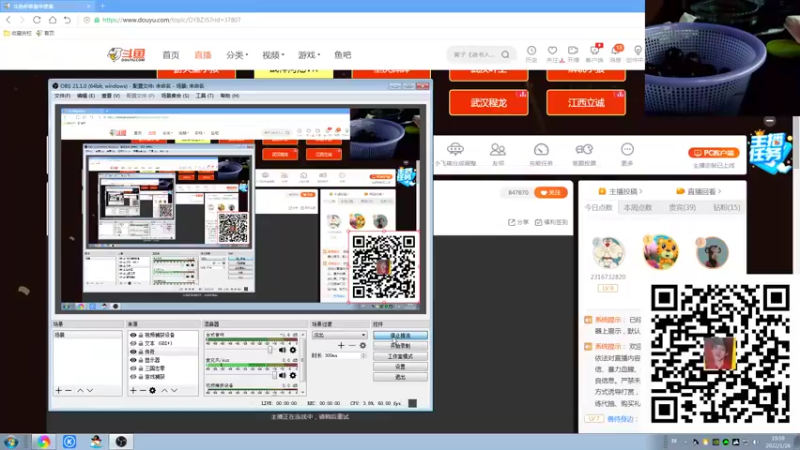Open a new browser tab with the plus
This screenshot has height=450, width=800.
coord(103,6)
